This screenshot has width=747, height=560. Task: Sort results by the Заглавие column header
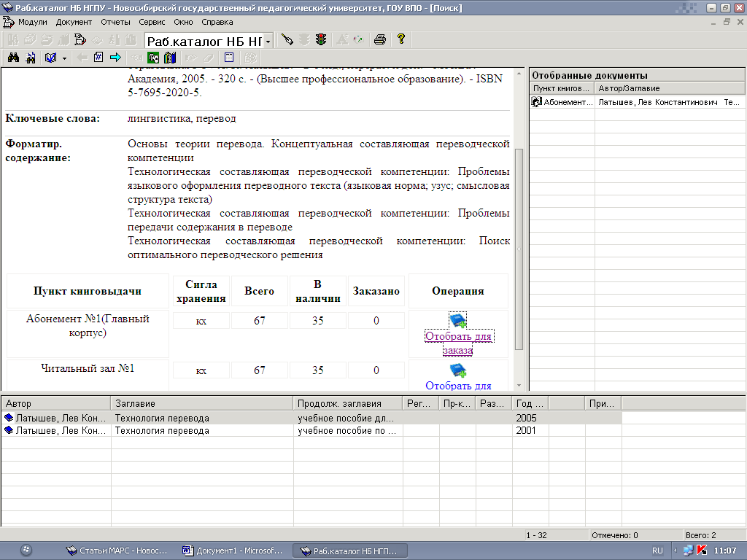coord(202,403)
